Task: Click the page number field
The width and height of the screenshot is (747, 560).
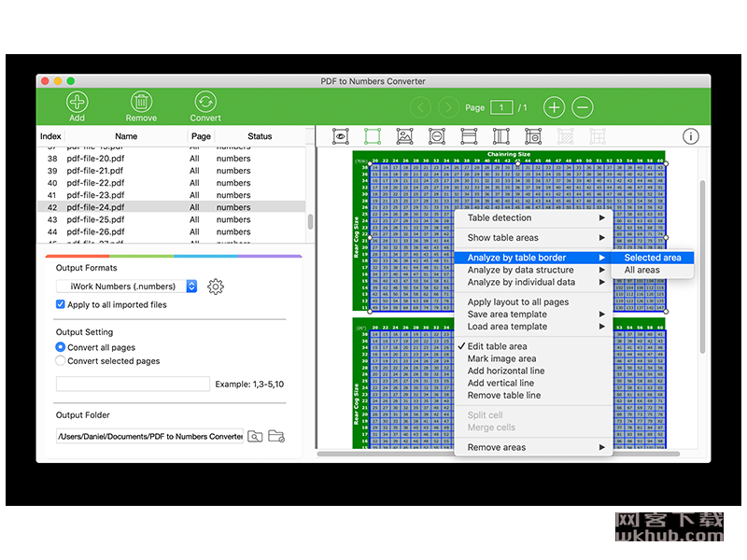Action: pyautogui.click(x=501, y=107)
